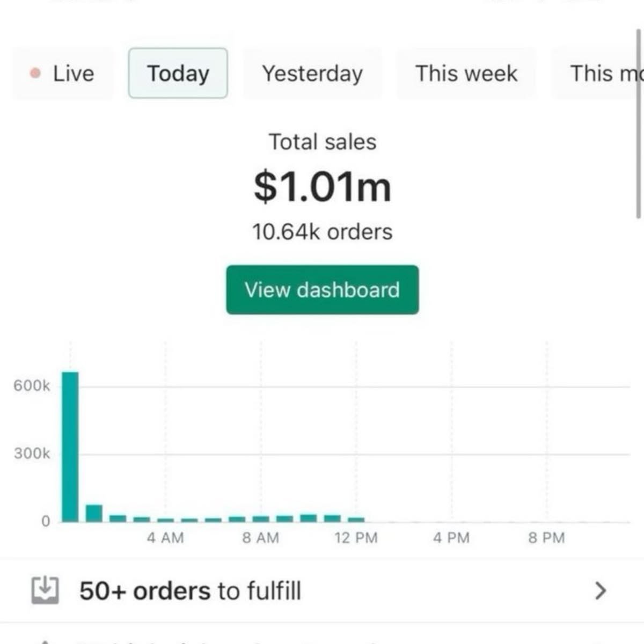The image size is (644, 644).
Task: Click the red Live indicator dot
Action: click(35, 73)
